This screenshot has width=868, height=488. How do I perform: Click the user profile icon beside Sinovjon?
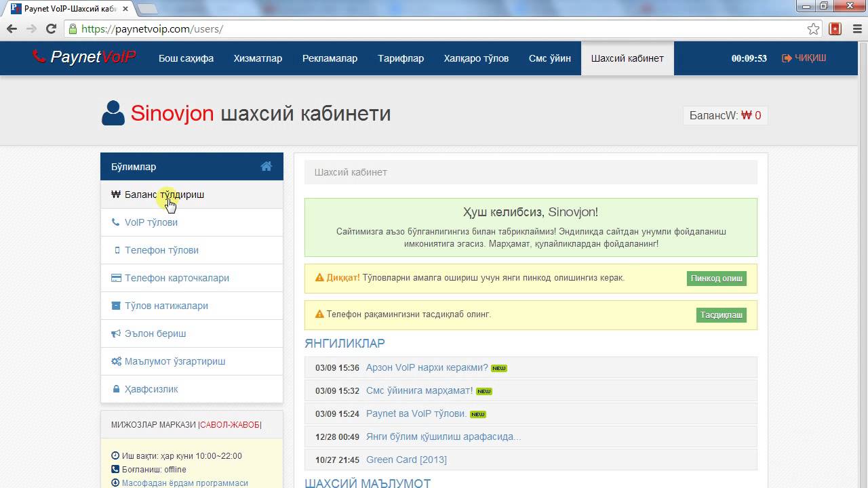(113, 113)
